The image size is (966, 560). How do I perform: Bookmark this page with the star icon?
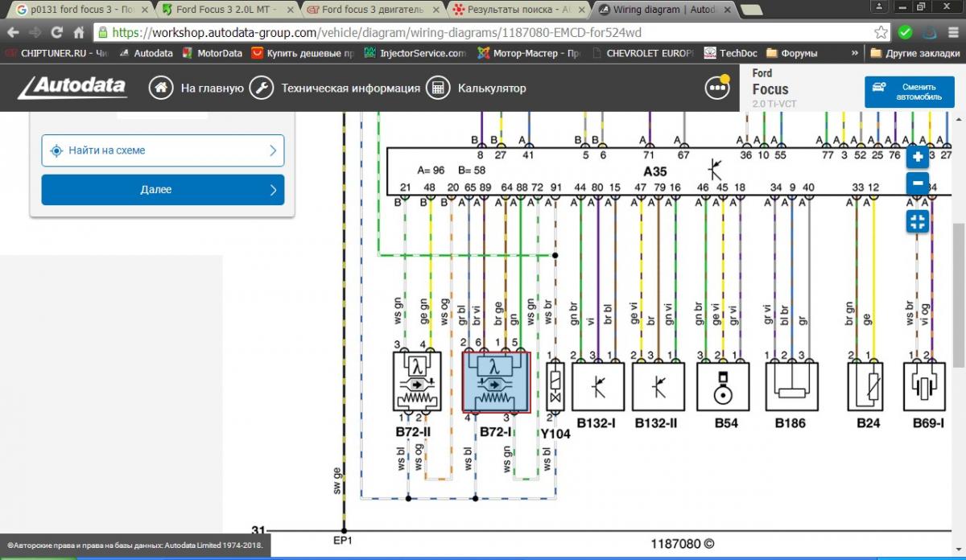coord(882,33)
